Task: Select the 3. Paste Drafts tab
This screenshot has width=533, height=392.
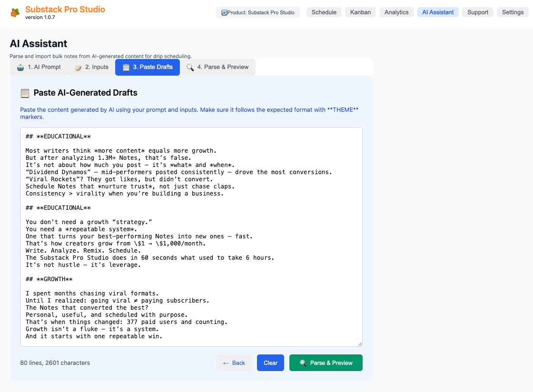Action: (148, 67)
